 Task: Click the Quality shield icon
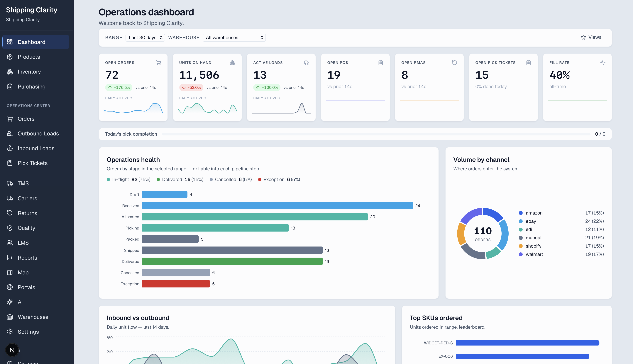10,228
